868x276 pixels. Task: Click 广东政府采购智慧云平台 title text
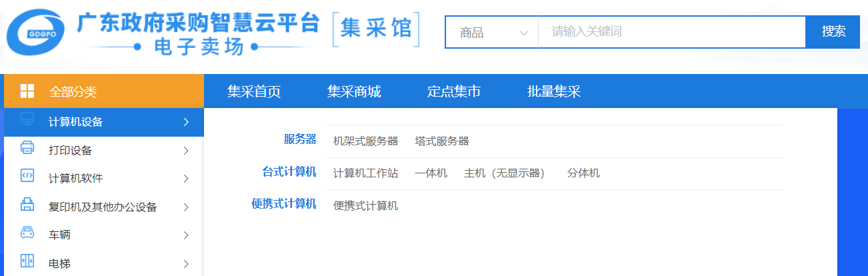click(199, 23)
